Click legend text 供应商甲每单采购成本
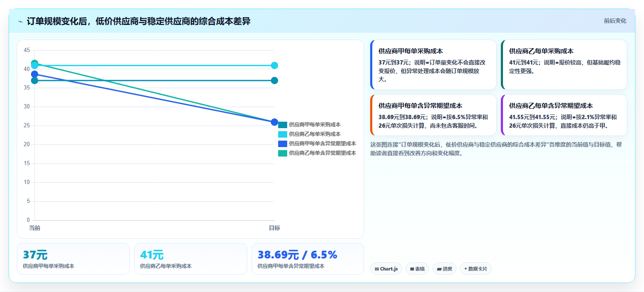The image size is (644, 292). 315,125
